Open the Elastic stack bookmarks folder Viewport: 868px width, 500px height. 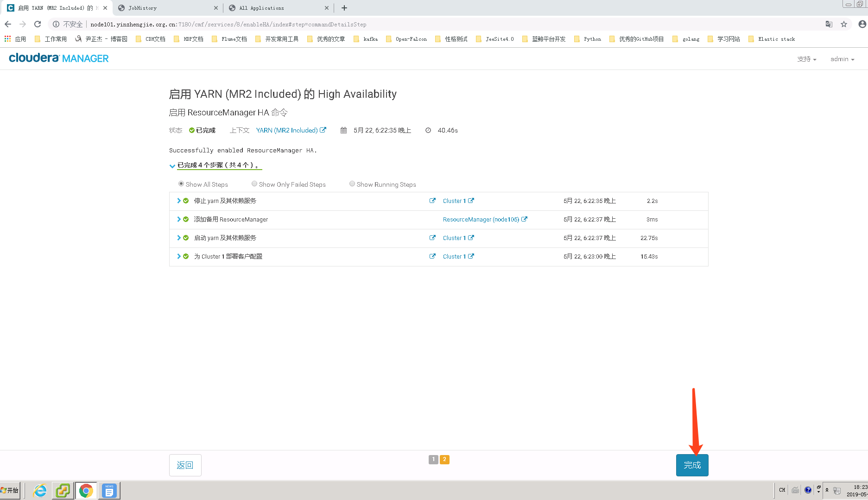pos(772,39)
